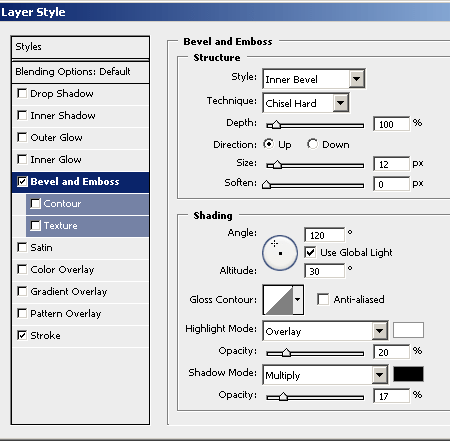Click the shadow Opacity value field
This screenshot has height=441, width=450.
(x=391, y=396)
